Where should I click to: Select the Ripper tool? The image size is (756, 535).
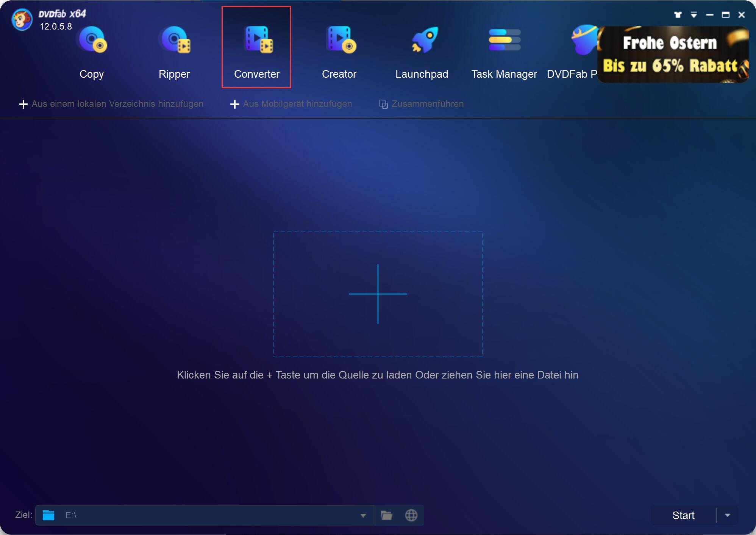174,49
